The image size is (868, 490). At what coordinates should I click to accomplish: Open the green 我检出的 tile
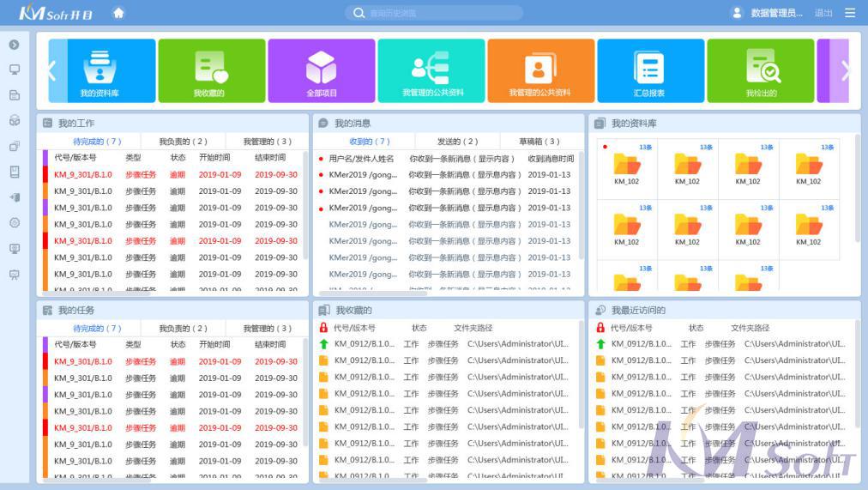tap(760, 70)
